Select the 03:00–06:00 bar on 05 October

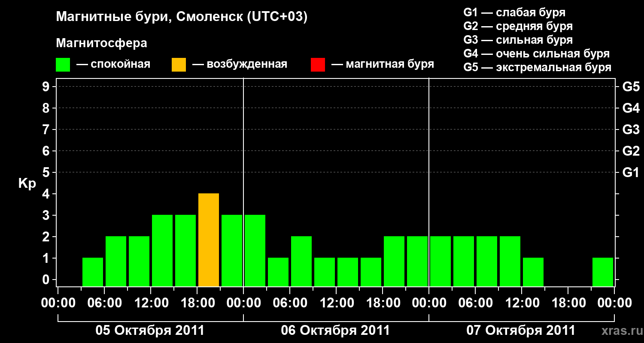93,272
